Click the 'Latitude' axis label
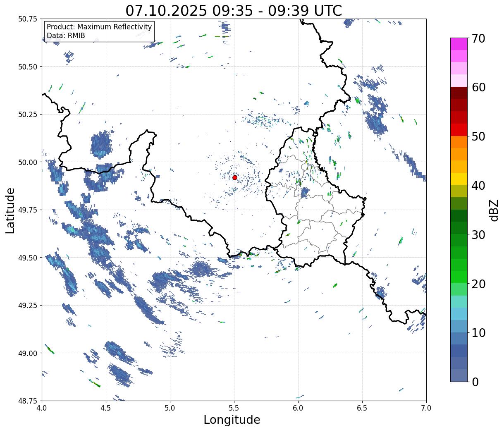Screen dimensions: 504x430 [10, 210]
